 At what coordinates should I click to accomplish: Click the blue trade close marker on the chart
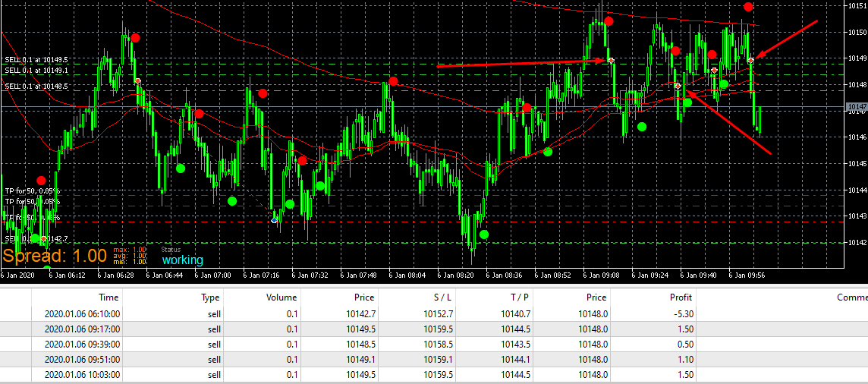pyautogui.click(x=274, y=220)
